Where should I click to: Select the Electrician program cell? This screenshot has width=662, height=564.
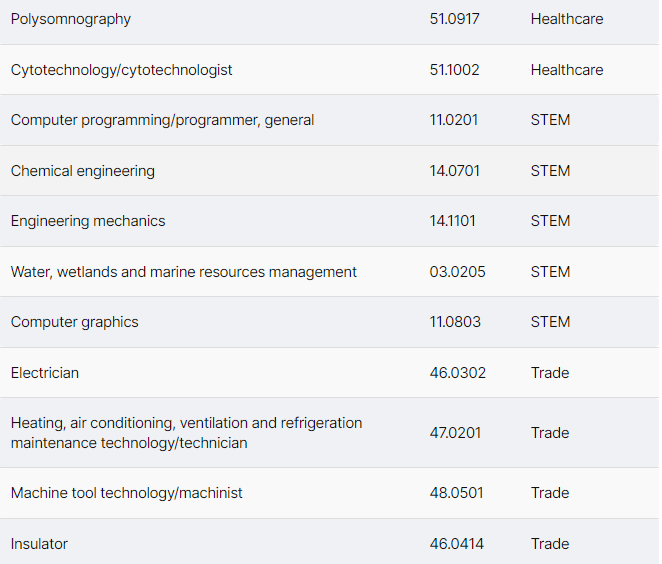(45, 373)
